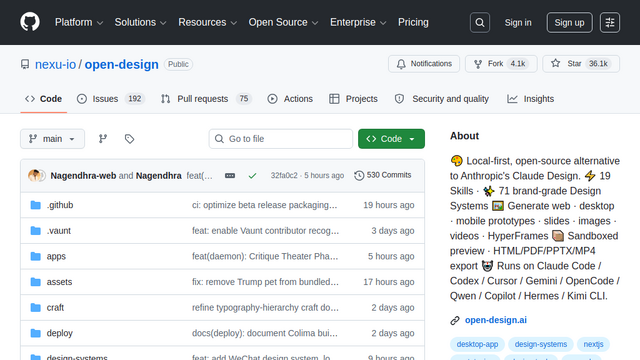This screenshot has width=640, height=360.
Task: Open the appearance settings sliders icon
Action: pyautogui.click(x=610, y=22)
